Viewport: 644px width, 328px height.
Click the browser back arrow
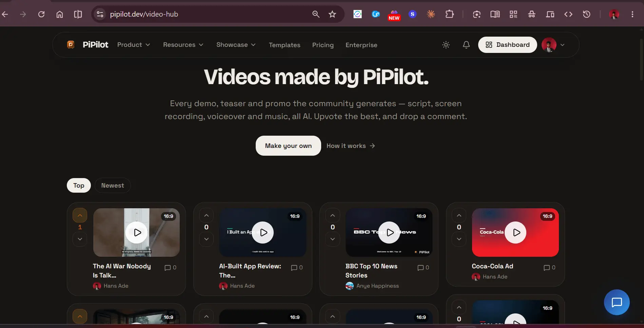5,14
